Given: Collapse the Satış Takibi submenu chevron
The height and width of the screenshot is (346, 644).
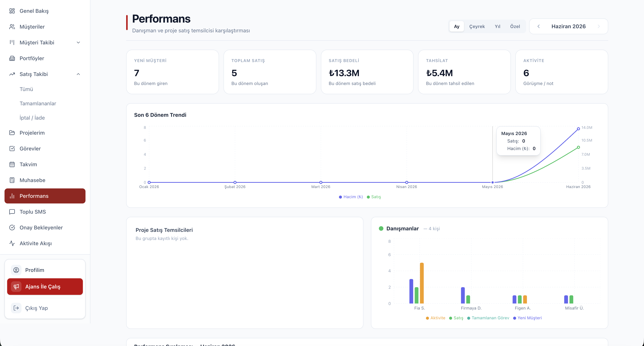Looking at the screenshot, I should (78, 74).
